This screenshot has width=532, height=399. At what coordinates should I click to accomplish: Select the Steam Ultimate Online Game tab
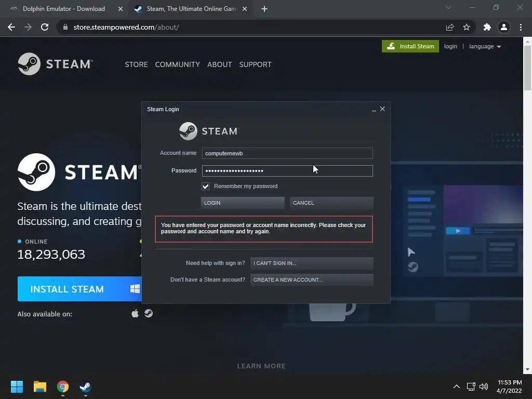pos(192,9)
